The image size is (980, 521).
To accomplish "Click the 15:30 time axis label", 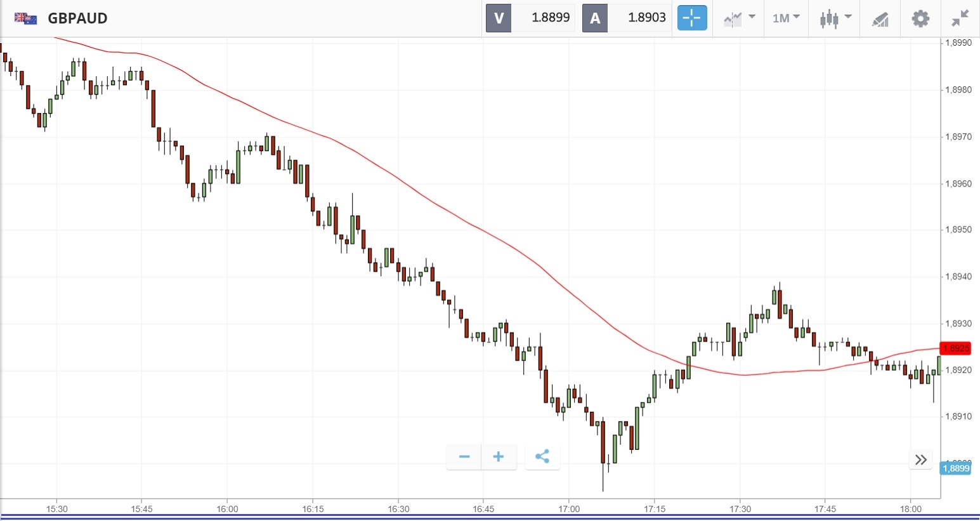I will click(x=56, y=509).
